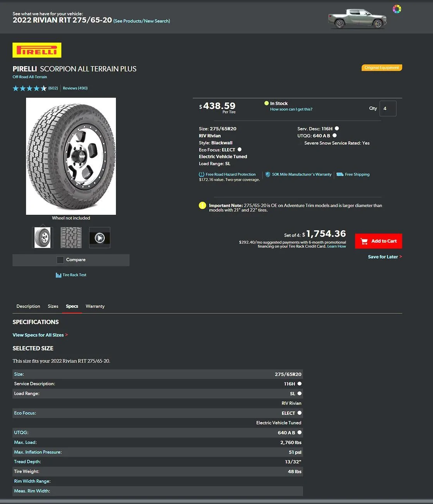Image resolution: width=433 pixels, height=504 pixels.
Task: Open Reviews (490) link
Action: click(x=75, y=88)
